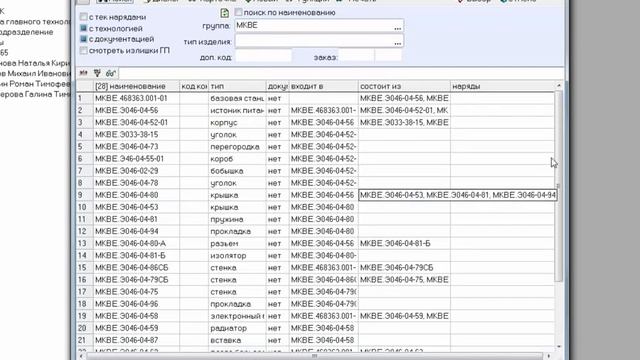The height and width of the screenshot is (360, 640).
Task: Click row number 19 in the row header
Action: pos(84,316)
